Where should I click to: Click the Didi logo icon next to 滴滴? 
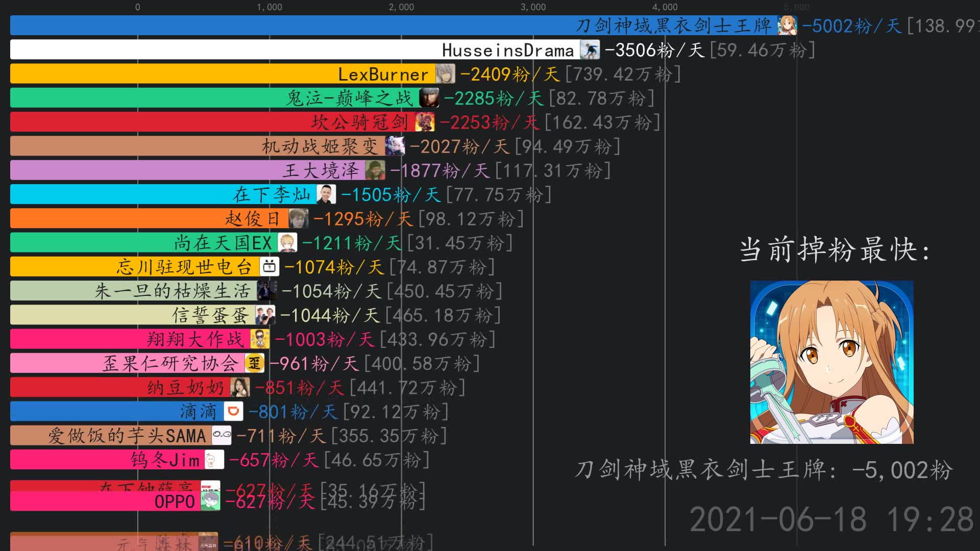(232, 411)
